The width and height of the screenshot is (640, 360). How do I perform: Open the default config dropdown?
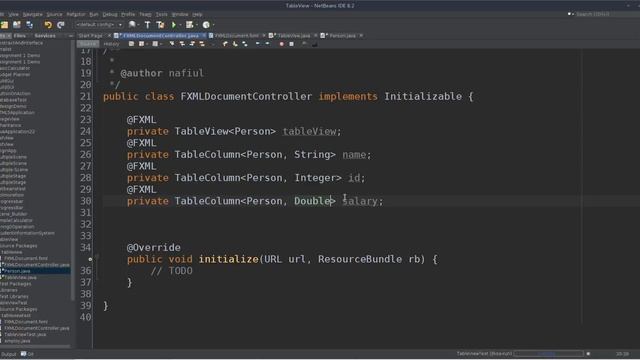coord(98,25)
